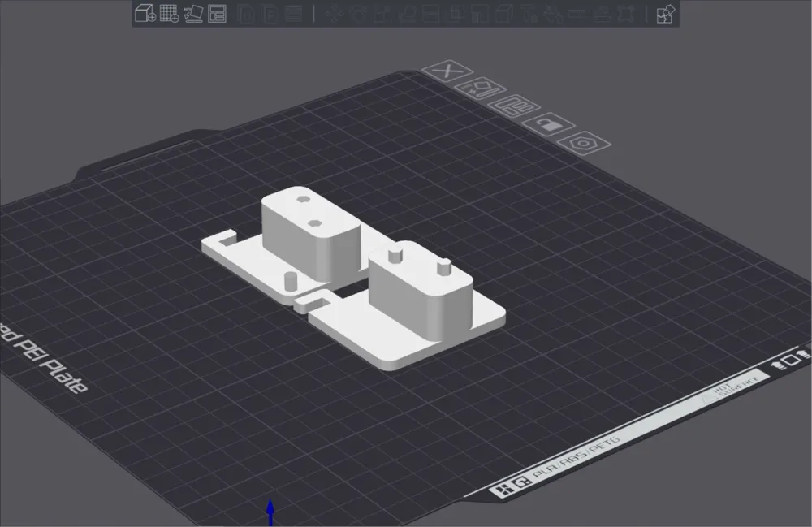Open Assembly View puzzle icon
The image size is (812, 527).
click(666, 14)
